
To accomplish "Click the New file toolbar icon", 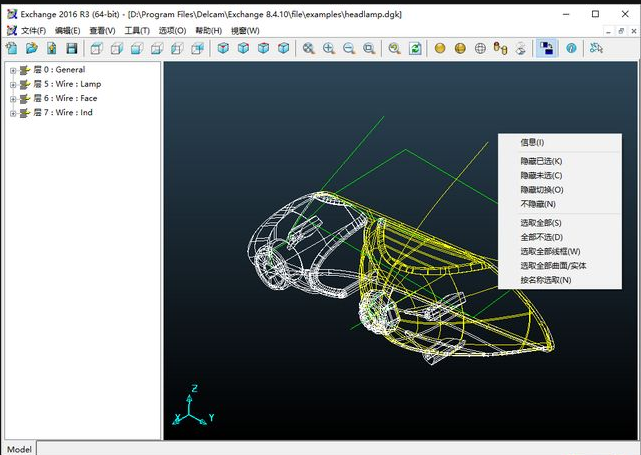I will (12, 48).
